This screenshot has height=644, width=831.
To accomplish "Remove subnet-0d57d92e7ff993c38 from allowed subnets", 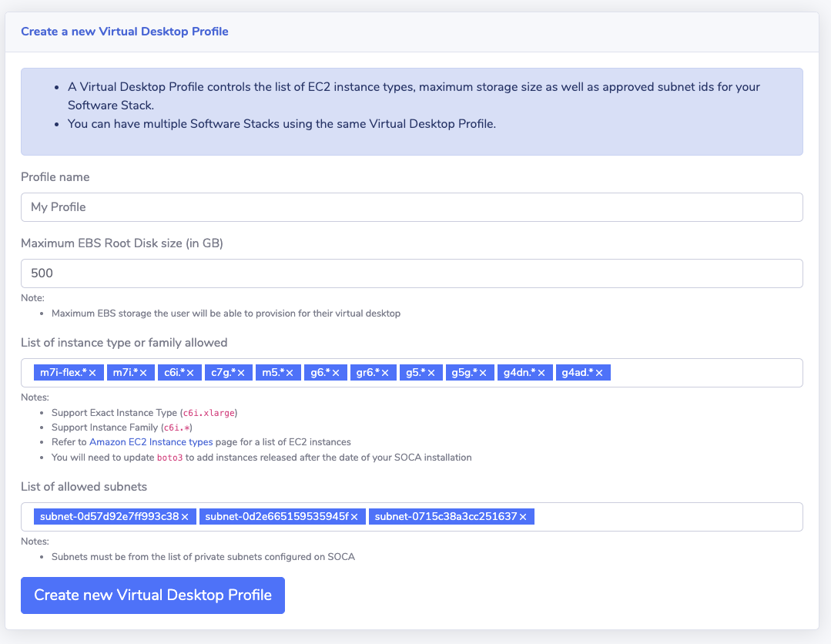I will pos(185,517).
